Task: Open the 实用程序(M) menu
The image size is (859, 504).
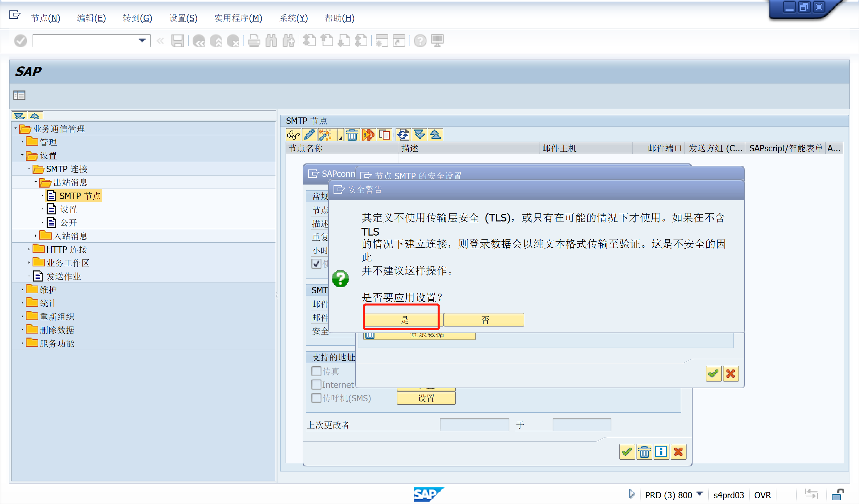Action: click(x=238, y=18)
